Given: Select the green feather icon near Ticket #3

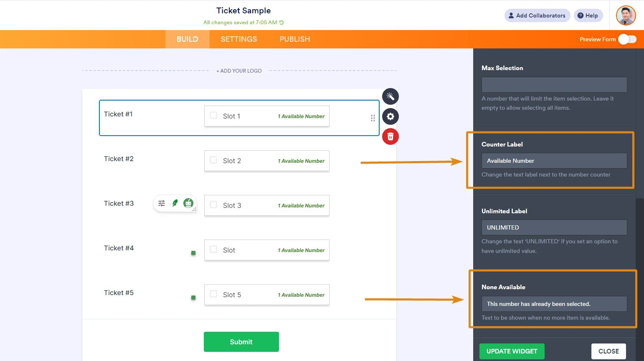Looking at the screenshot, I should (x=175, y=203).
